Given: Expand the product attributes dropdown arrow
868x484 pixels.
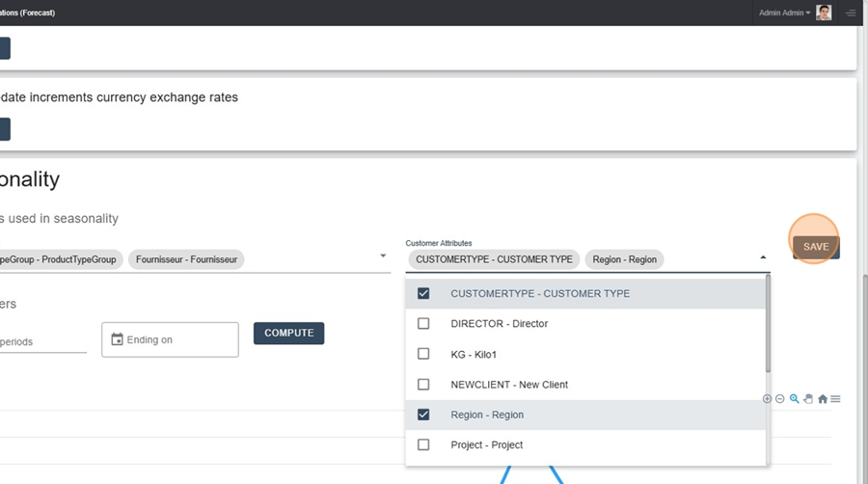Looking at the screenshot, I should coord(383,255).
